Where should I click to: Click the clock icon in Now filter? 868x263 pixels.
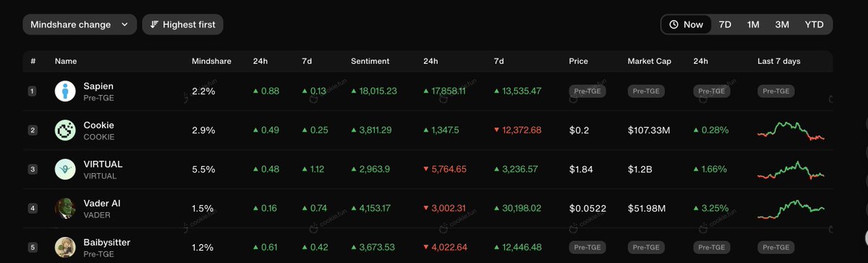pos(673,25)
